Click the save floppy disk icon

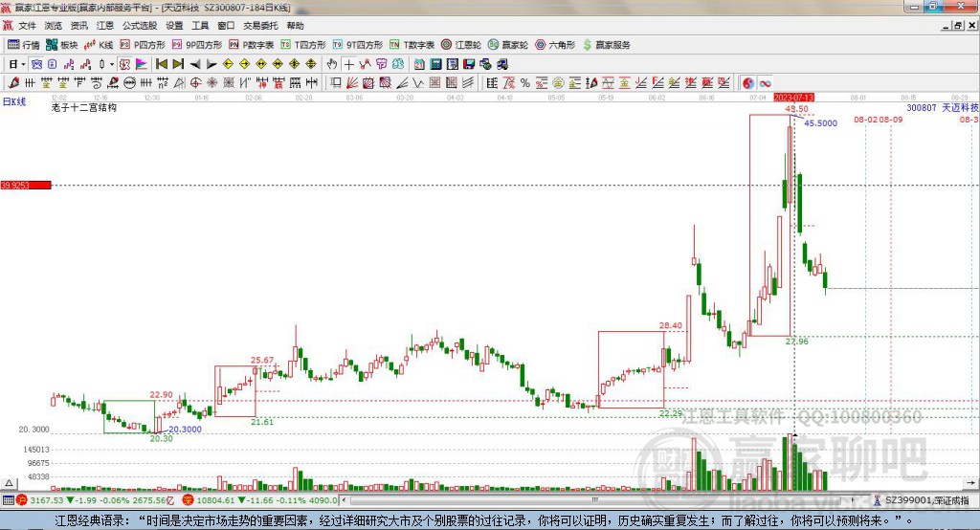(469, 64)
